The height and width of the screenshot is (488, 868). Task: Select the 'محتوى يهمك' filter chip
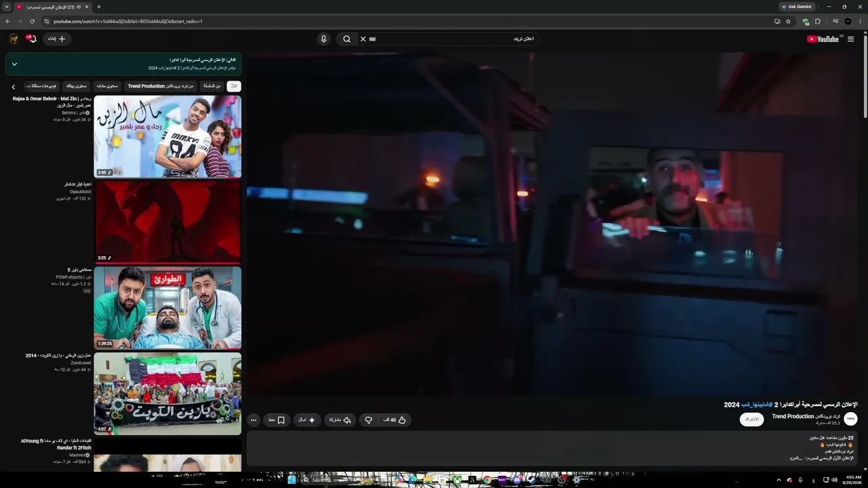coord(77,86)
